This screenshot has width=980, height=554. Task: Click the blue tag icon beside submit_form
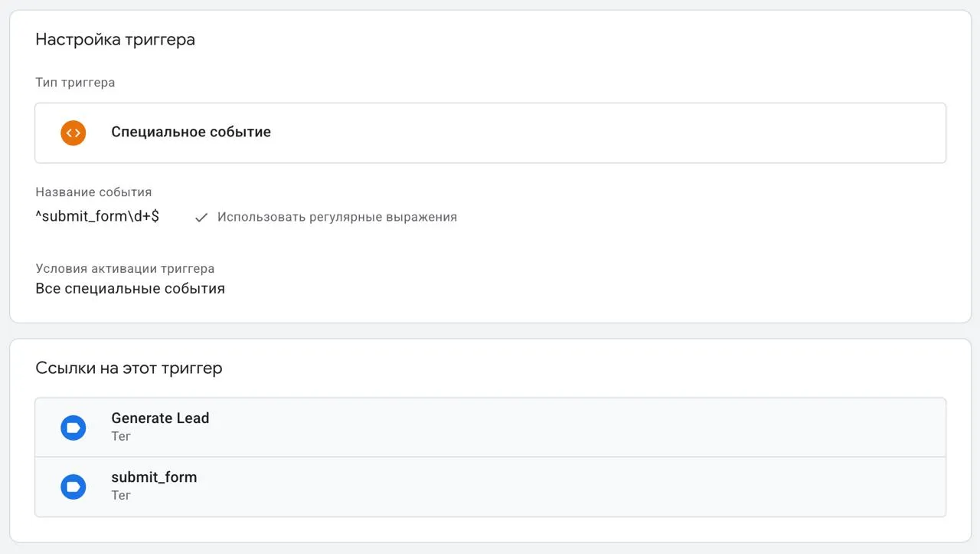pos(73,487)
